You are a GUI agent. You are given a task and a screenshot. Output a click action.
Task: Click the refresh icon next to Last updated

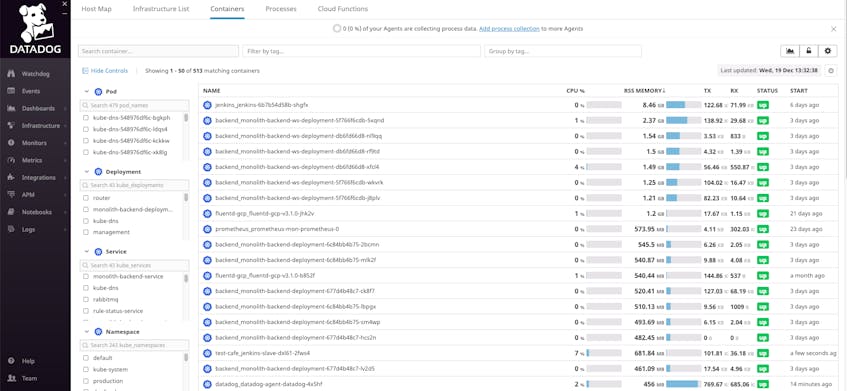point(832,71)
